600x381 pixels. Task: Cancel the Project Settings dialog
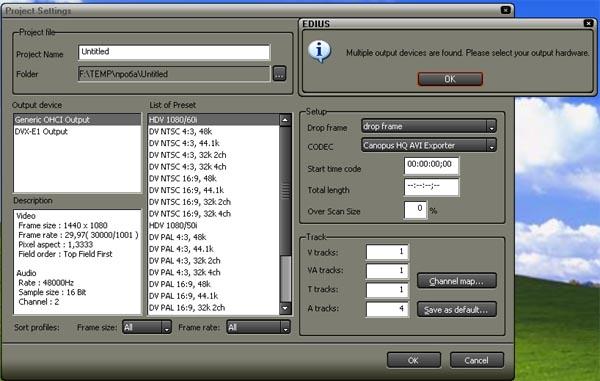coord(476,360)
